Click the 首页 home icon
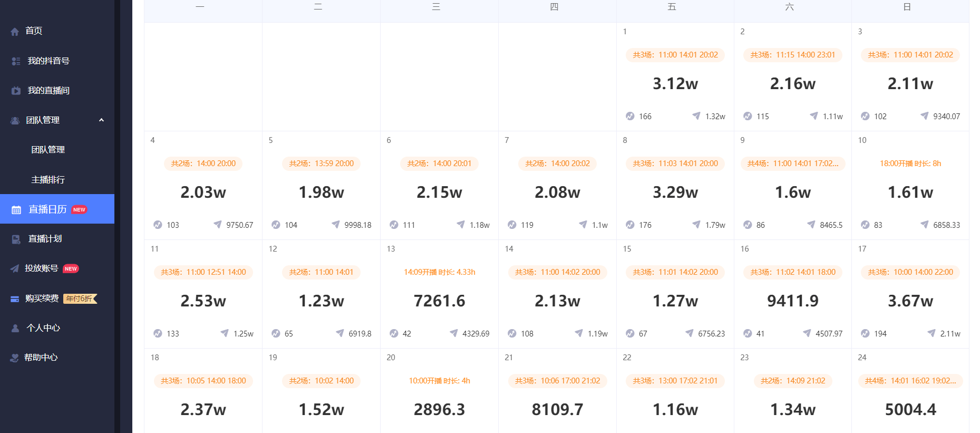The width and height of the screenshot is (980, 433). coord(15,32)
